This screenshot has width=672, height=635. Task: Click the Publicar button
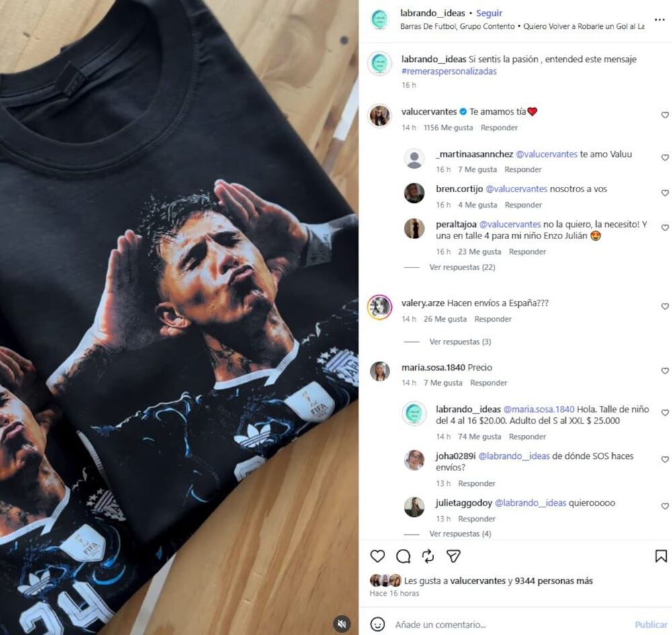[x=650, y=624]
